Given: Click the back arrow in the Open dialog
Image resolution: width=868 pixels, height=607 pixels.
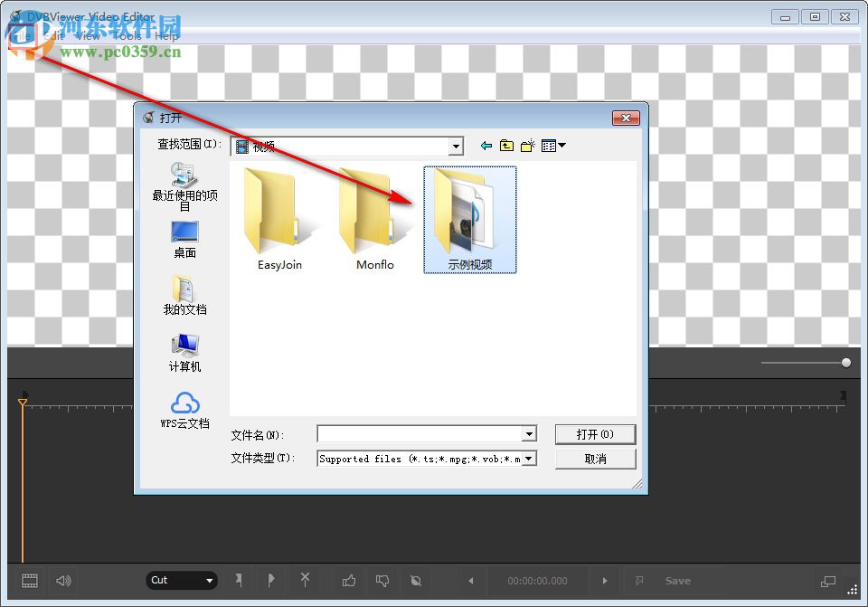Looking at the screenshot, I should coord(485,145).
